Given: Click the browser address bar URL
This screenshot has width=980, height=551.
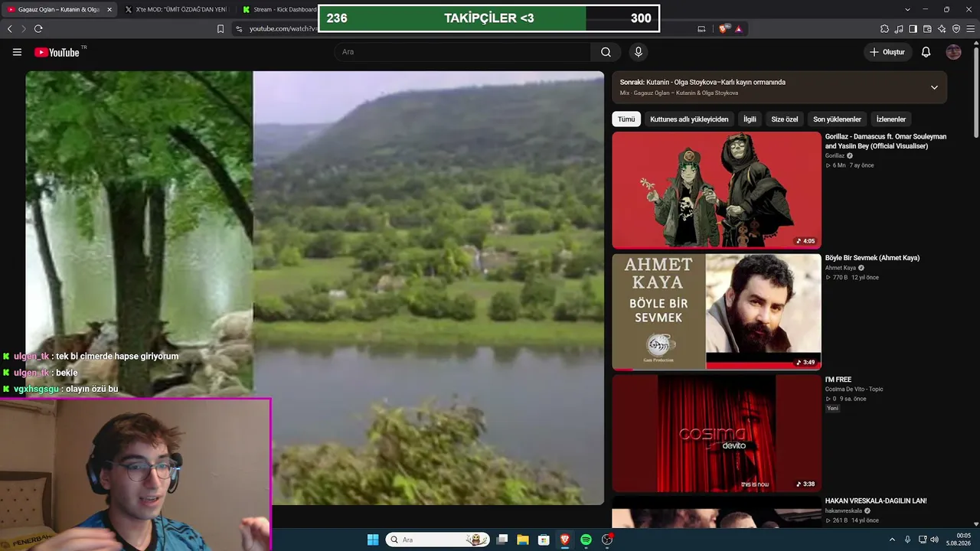Looking at the screenshot, I should click(283, 29).
